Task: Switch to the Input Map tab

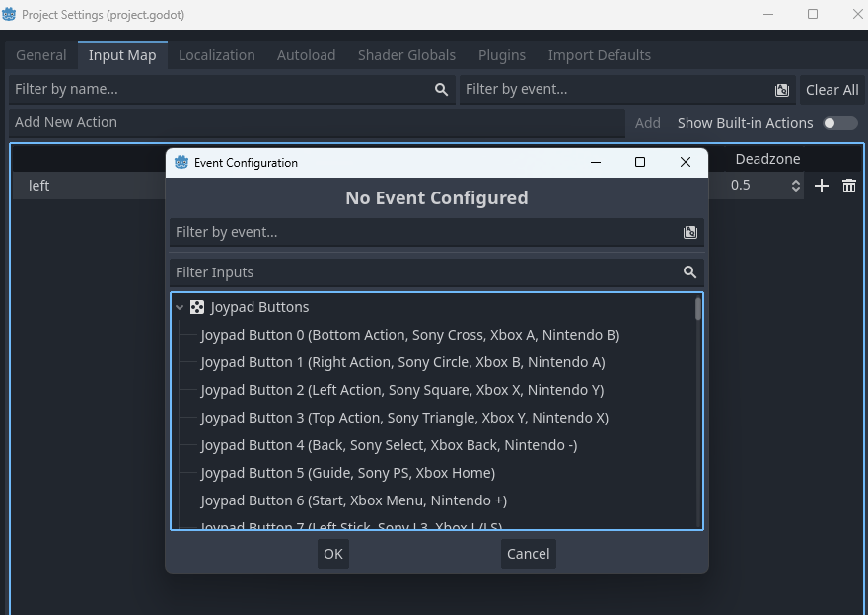Action: point(122,55)
